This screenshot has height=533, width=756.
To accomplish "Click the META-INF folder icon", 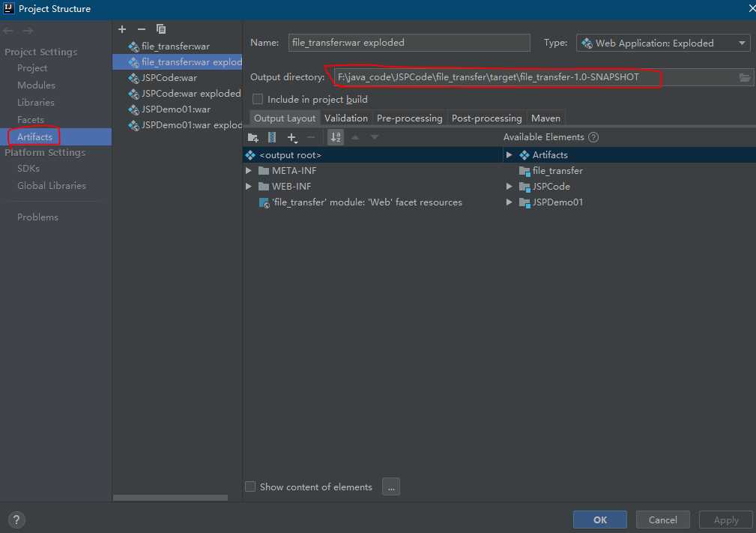I will tap(263, 171).
